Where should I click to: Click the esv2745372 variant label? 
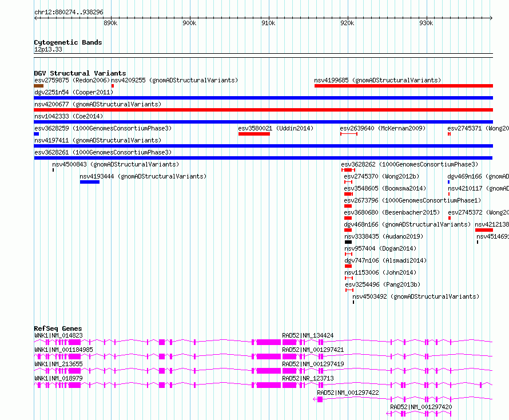point(478,212)
